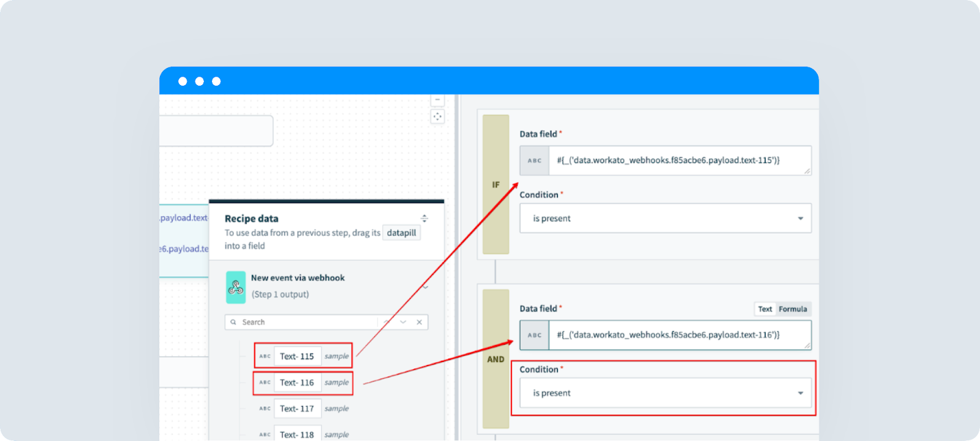Select the AND condition block
The height and width of the screenshot is (441, 980).
click(496, 359)
